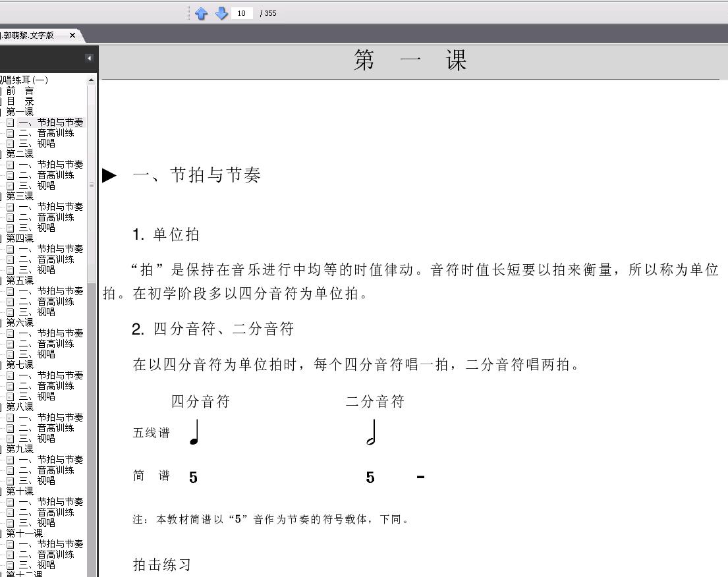Viewport: 728px width, 577px height.
Task: Open 第六课 三、视唱 bookmark
Action: (37, 354)
